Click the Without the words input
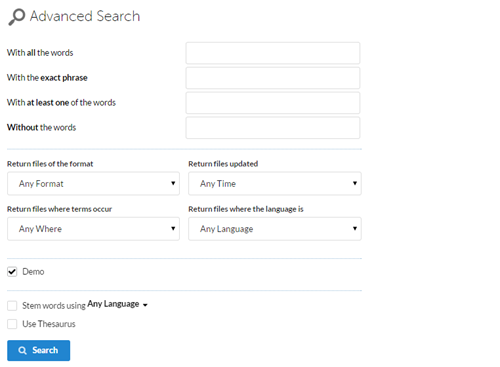This screenshot has width=500, height=367. pyautogui.click(x=273, y=128)
